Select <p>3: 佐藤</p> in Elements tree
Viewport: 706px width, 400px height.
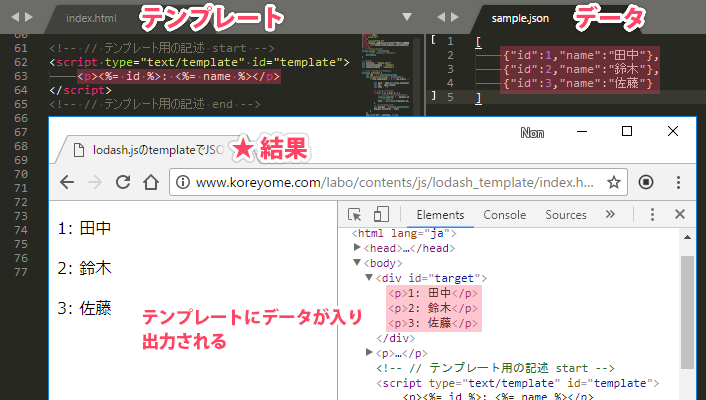434,323
